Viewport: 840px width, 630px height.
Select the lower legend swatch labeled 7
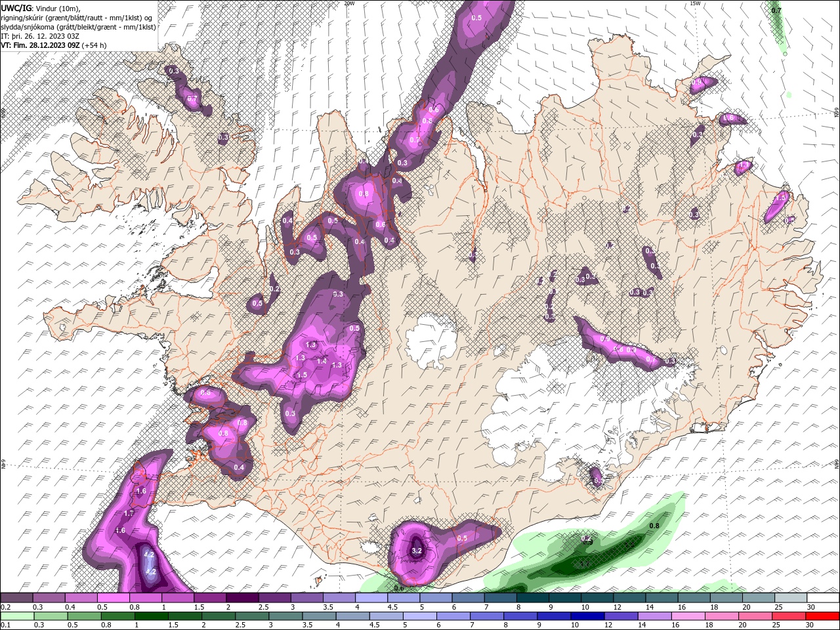click(x=486, y=616)
